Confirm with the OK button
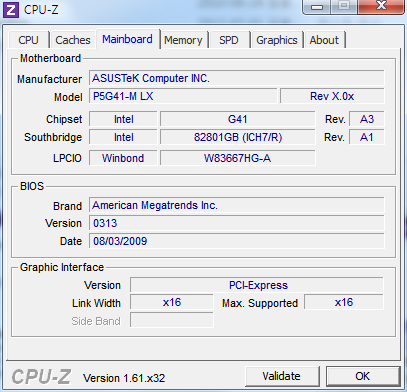The image size is (407, 392). tap(363, 376)
